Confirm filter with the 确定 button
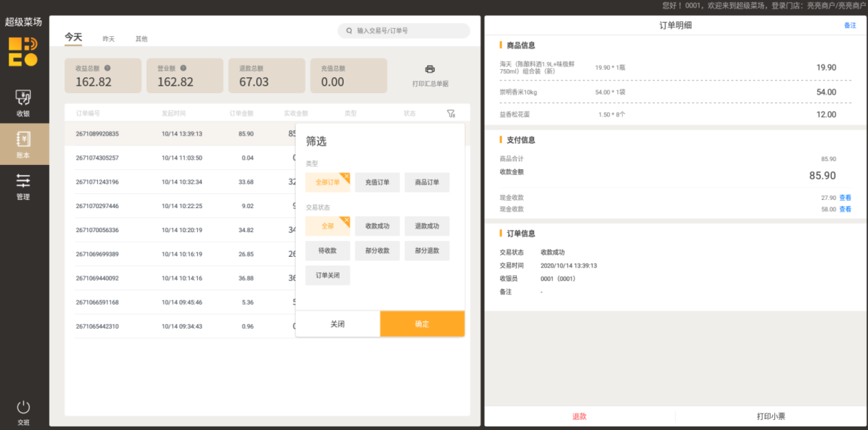The image size is (868, 430). [x=422, y=324]
